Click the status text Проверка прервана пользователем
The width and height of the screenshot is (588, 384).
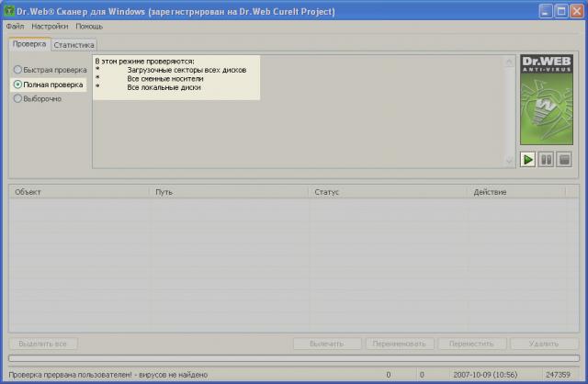(x=70, y=375)
